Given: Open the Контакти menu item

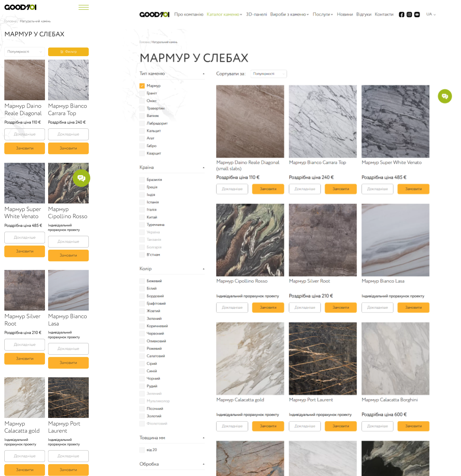Looking at the screenshot, I should (384, 14).
